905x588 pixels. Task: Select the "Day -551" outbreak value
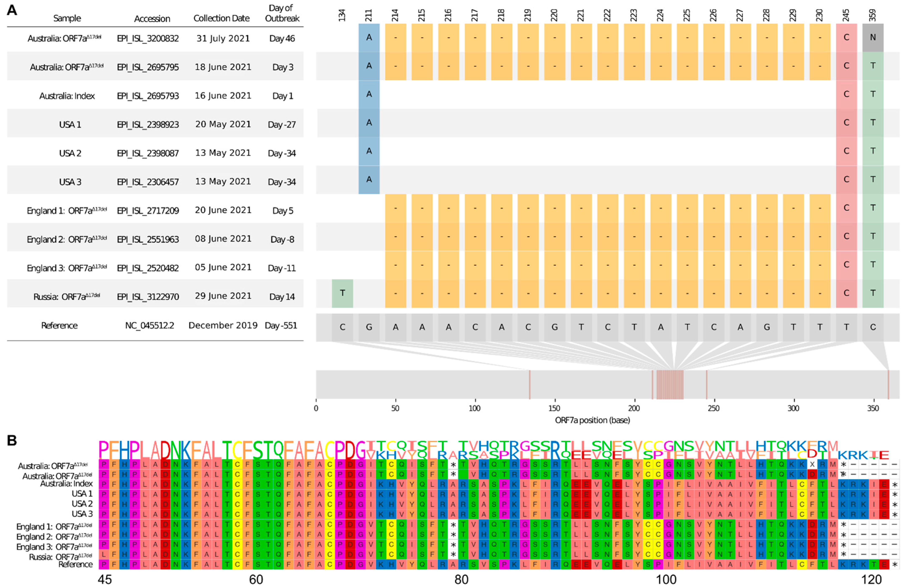(281, 325)
